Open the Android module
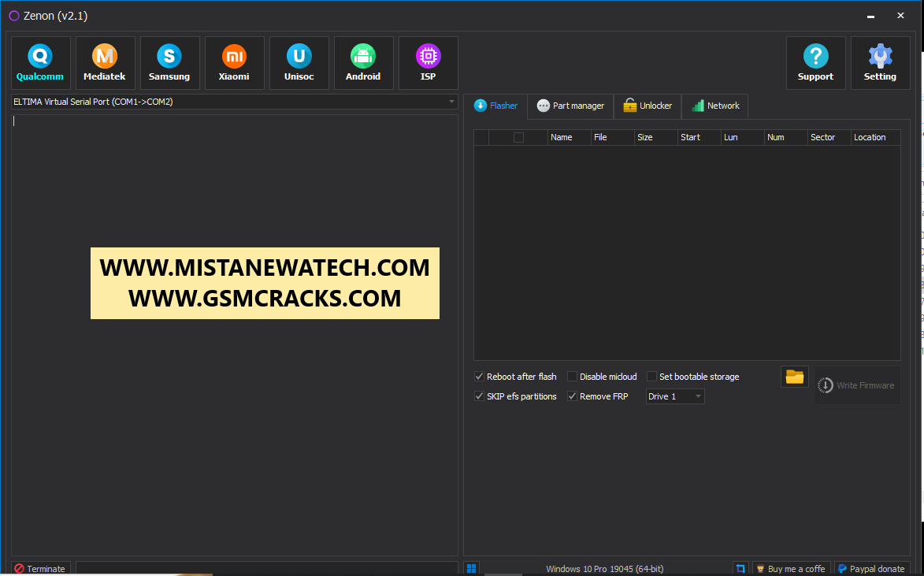924x576 pixels. (364, 63)
